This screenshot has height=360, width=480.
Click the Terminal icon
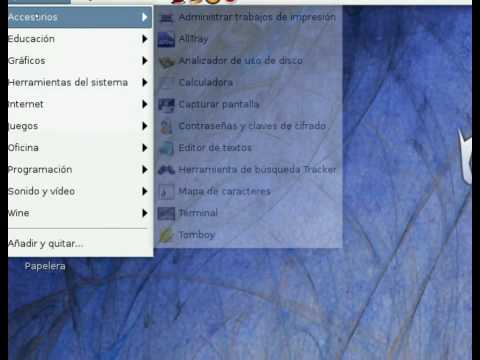point(166,214)
